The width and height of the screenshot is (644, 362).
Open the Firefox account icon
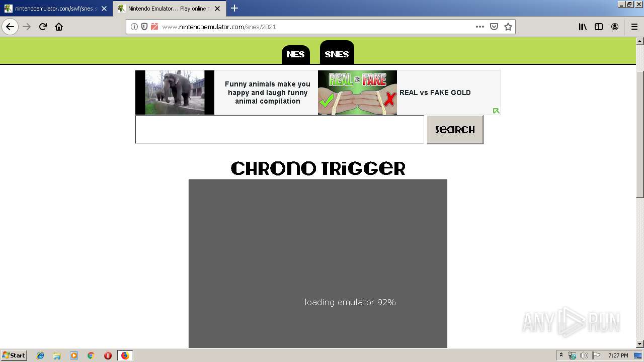click(615, 27)
